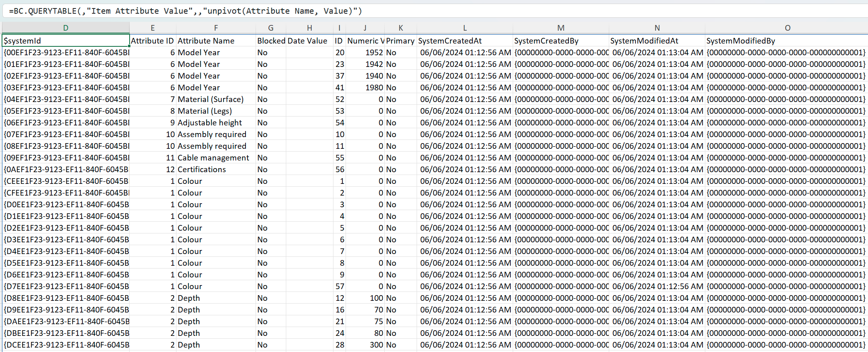
Task: Select ID 23 cell in Model Year row
Action: (x=340, y=64)
